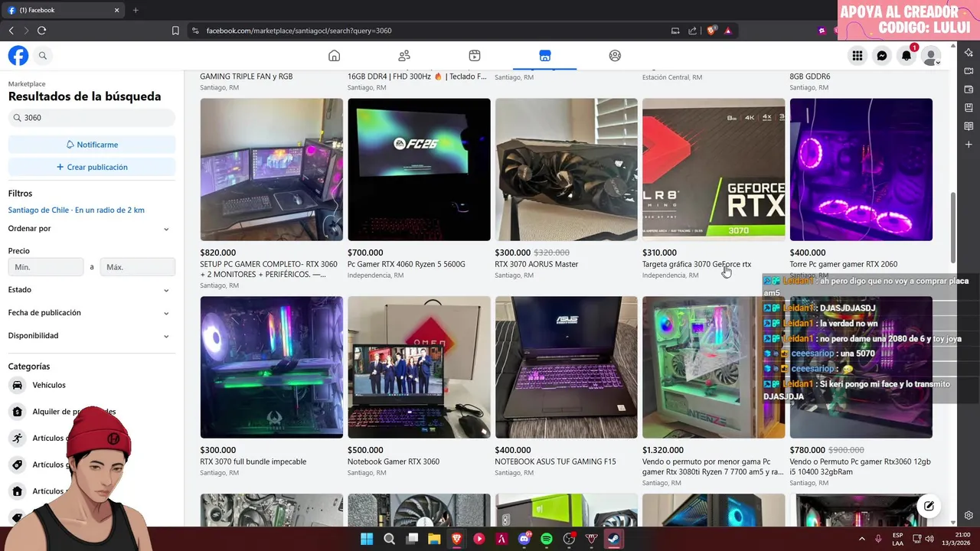The width and height of the screenshot is (980, 551).
Task: Open the $820.000 setup PC gamer listing photo
Action: [272, 169]
